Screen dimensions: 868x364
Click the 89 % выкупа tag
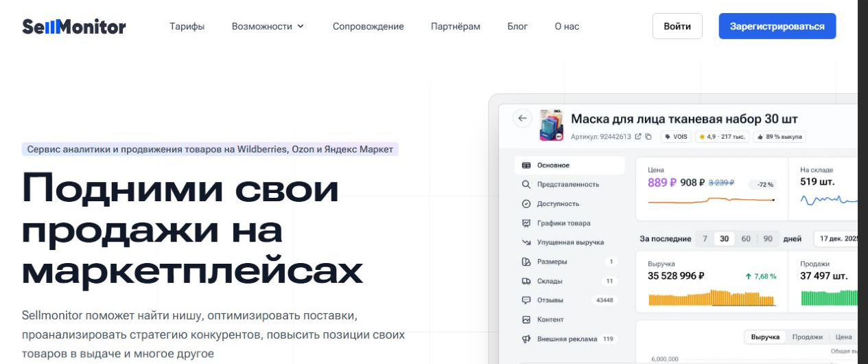click(x=779, y=137)
